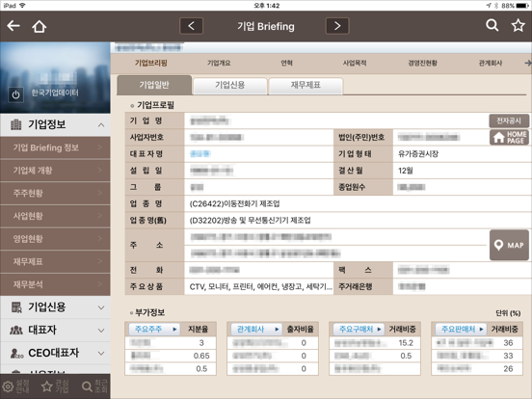This screenshot has width=532, height=399.
Task: Open 주요구매처 details arrow button
Action: [359, 329]
